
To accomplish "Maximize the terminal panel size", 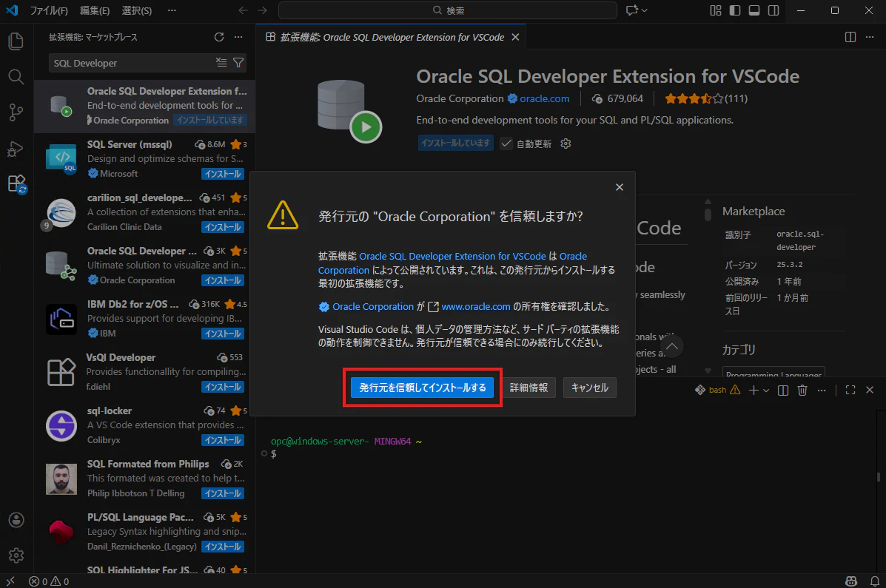I will click(x=850, y=390).
